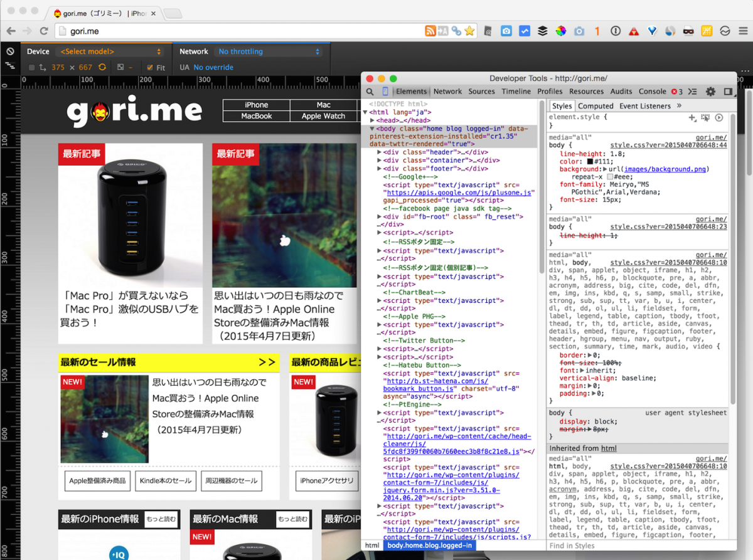This screenshot has height=560, width=753.
Task: Click the black color swatch next to #111
Action: click(590, 161)
